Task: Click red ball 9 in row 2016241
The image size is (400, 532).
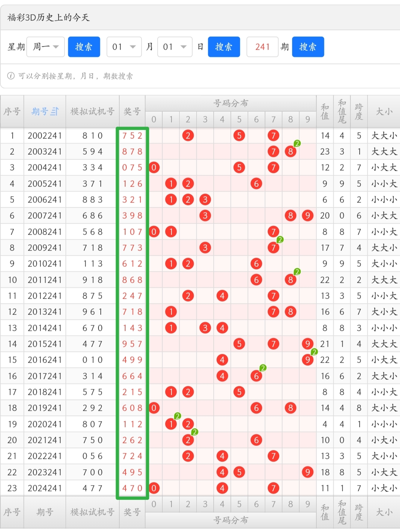Action: pos(308,360)
